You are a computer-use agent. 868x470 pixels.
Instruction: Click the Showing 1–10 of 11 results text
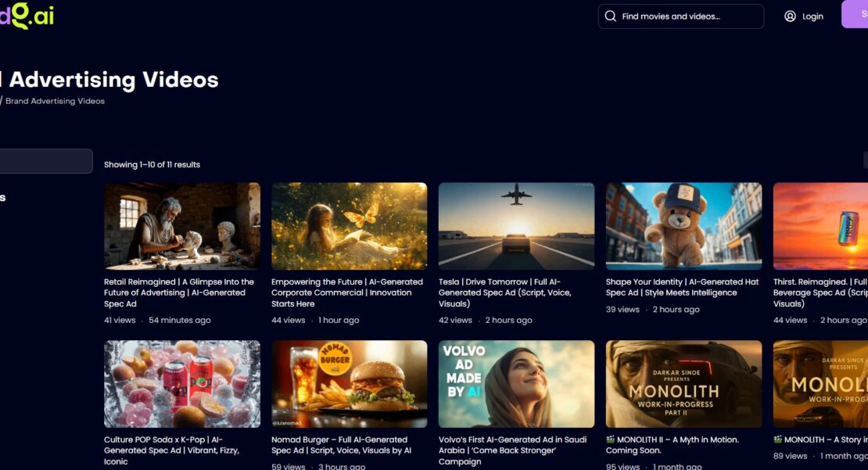pos(152,164)
